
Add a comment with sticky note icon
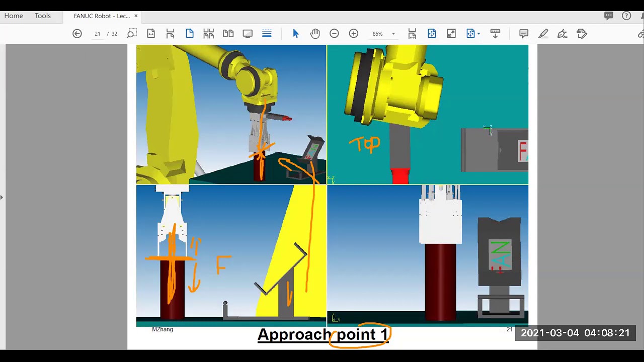(524, 34)
